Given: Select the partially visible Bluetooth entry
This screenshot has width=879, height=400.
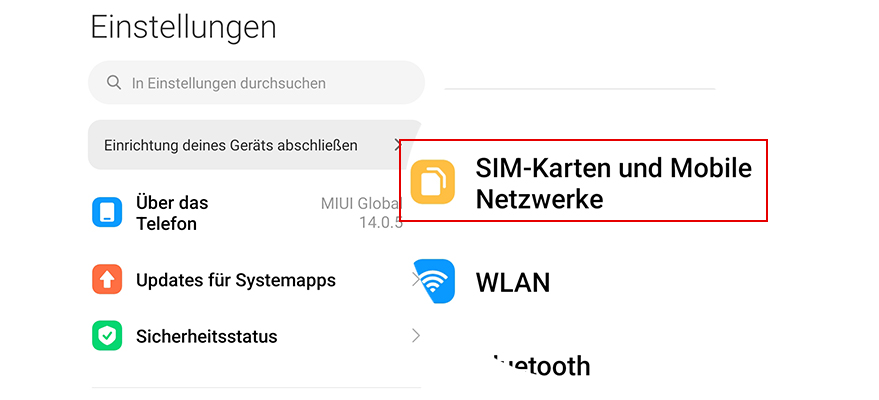Looking at the screenshot, I should [x=539, y=366].
